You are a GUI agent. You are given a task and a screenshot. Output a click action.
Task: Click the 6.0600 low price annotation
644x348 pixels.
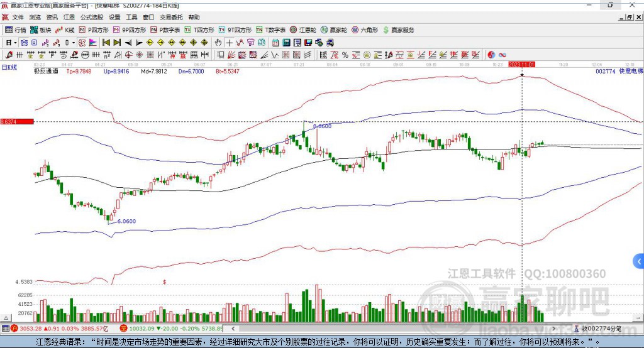[126, 221]
